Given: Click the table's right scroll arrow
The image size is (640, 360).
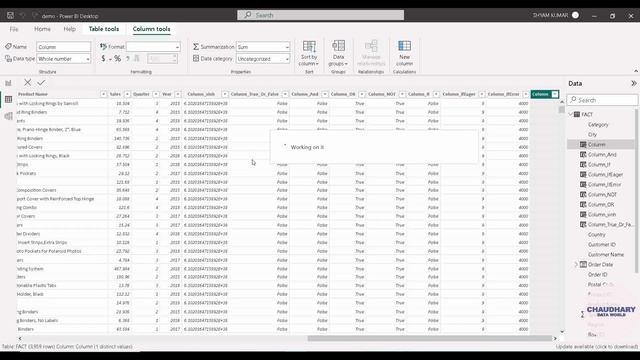Looking at the screenshot, I should point(555,338).
